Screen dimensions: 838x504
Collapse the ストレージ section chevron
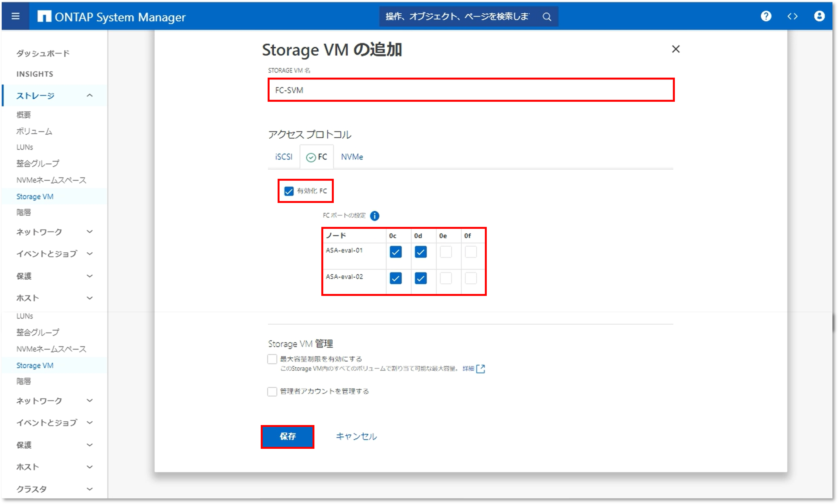[x=89, y=95]
